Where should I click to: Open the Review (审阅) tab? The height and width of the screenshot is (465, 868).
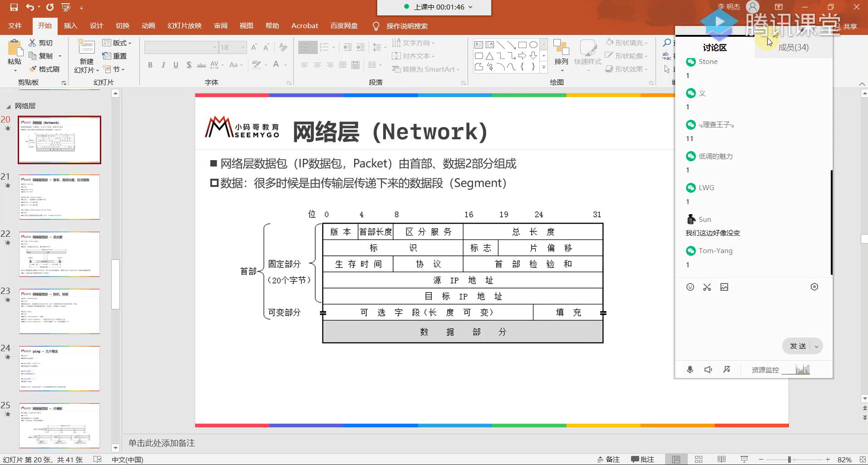220,26
